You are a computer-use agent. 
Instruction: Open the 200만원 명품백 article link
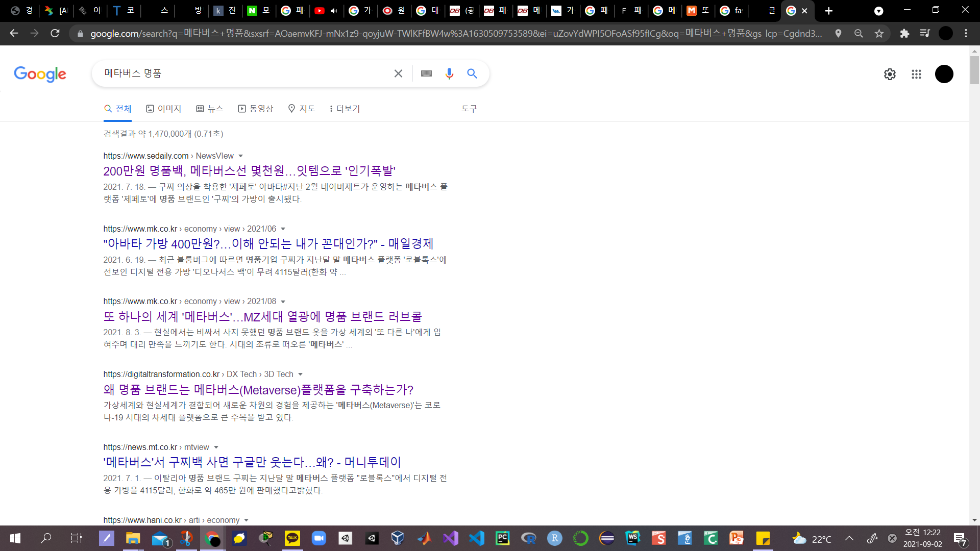click(x=249, y=171)
